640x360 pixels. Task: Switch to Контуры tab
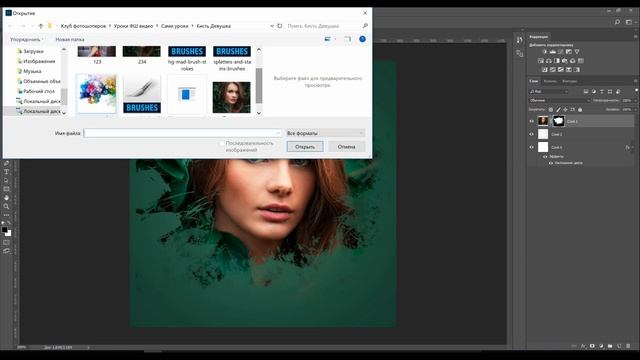(x=569, y=81)
